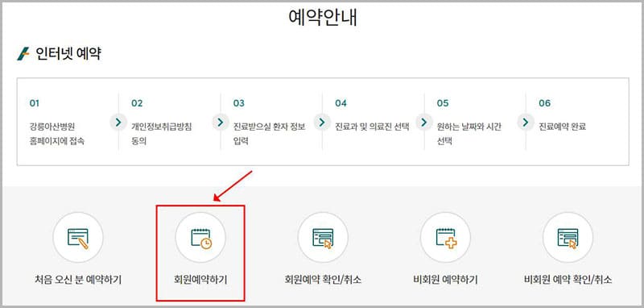The height and width of the screenshot is (308, 644).
Task: Click the chevron between steps 01 and 02
Action: (x=118, y=122)
